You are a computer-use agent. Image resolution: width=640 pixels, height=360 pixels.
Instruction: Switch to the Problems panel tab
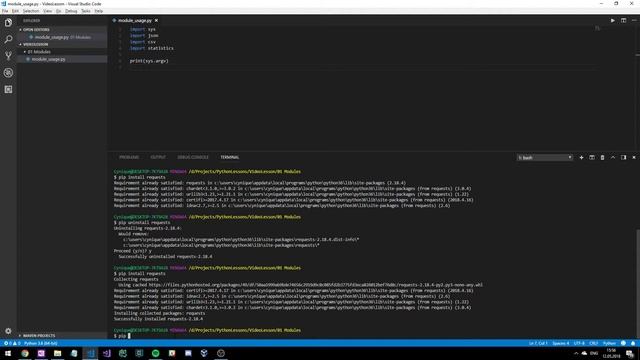click(x=129, y=158)
